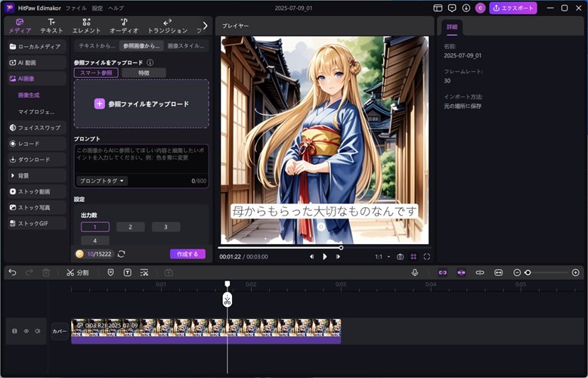Select AI動画 in the sidebar
The height and width of the screenshot is (378, 588).
(x=37, y=63)
